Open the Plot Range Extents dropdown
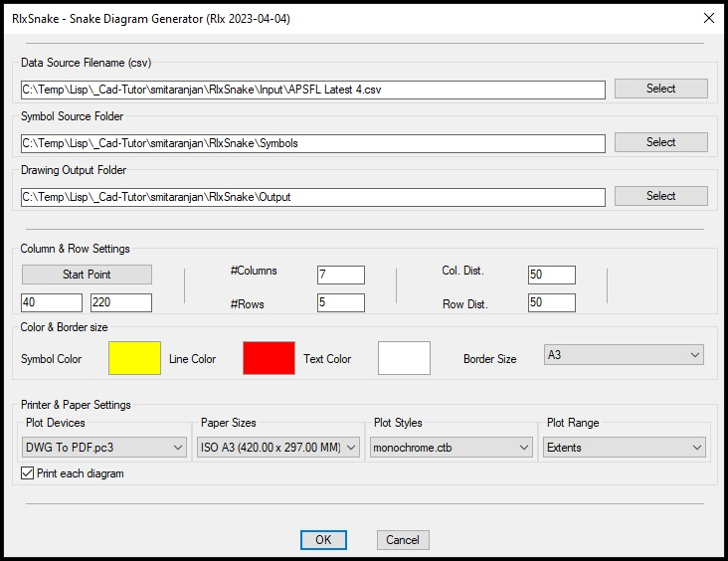 click(x=625, y=448)
